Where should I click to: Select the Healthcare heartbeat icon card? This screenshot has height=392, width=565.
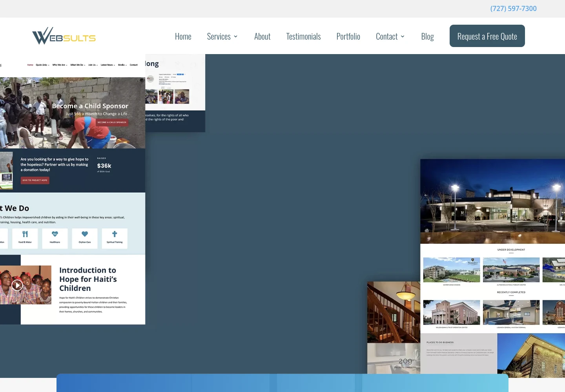click(55, 238)
